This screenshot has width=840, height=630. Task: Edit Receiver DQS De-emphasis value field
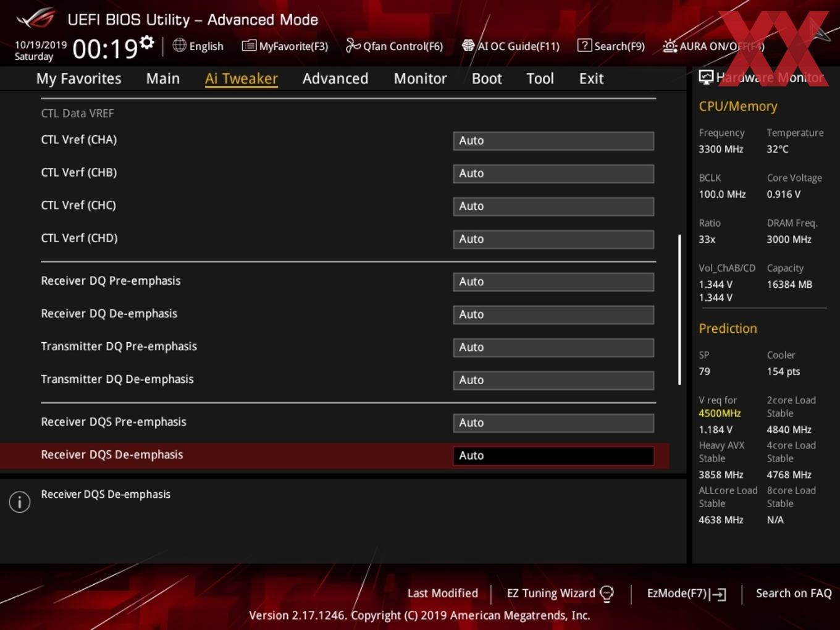pyautogui.click(x=553, y=456)
